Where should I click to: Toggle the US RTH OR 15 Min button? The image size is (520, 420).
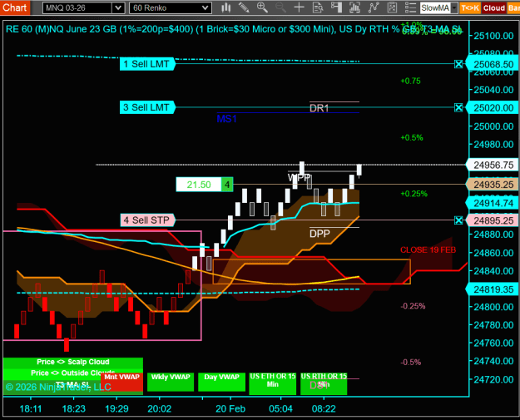click(324, 383)
